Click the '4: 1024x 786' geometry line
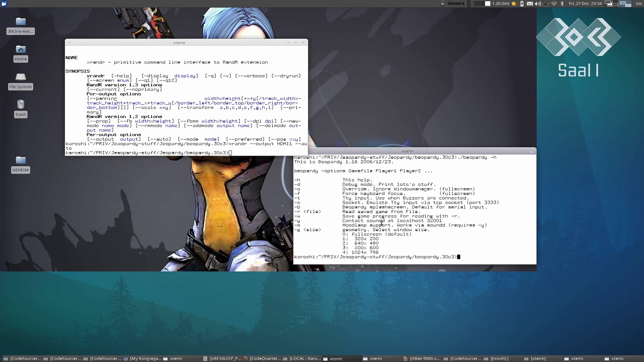This screenshot has width=644, height=362. (x=361, y=252)
